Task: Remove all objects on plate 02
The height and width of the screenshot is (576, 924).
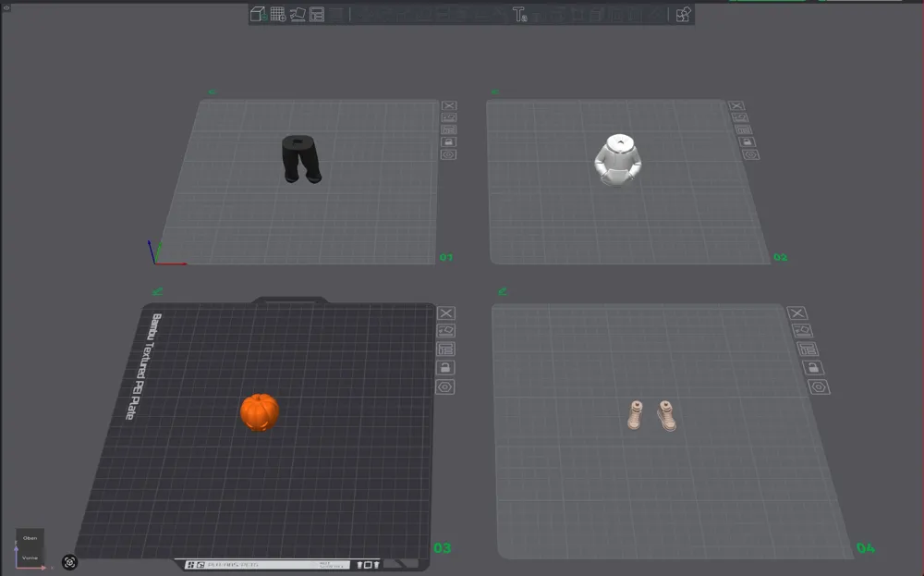Action: click(x=736, y=105)
